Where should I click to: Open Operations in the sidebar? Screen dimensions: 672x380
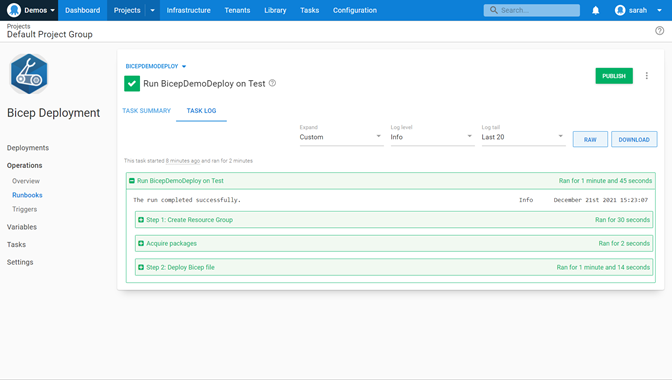tap(24, 165)
